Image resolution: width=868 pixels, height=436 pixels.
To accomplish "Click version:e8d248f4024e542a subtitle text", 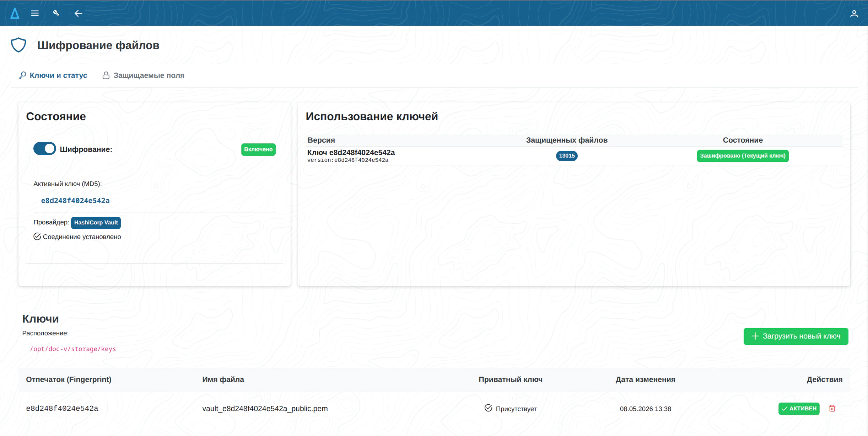I will point(348,160).
